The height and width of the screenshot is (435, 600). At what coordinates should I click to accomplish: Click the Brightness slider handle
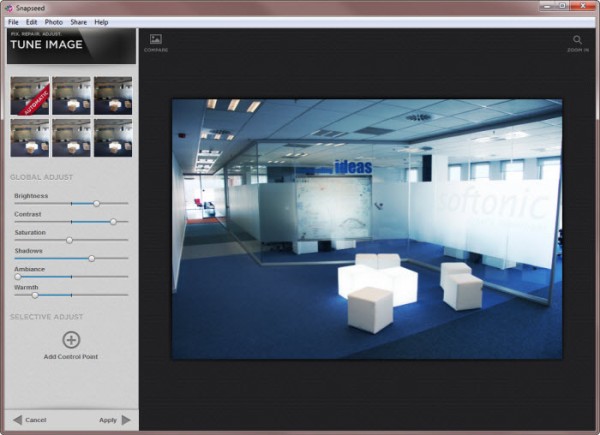coord(96,203)
